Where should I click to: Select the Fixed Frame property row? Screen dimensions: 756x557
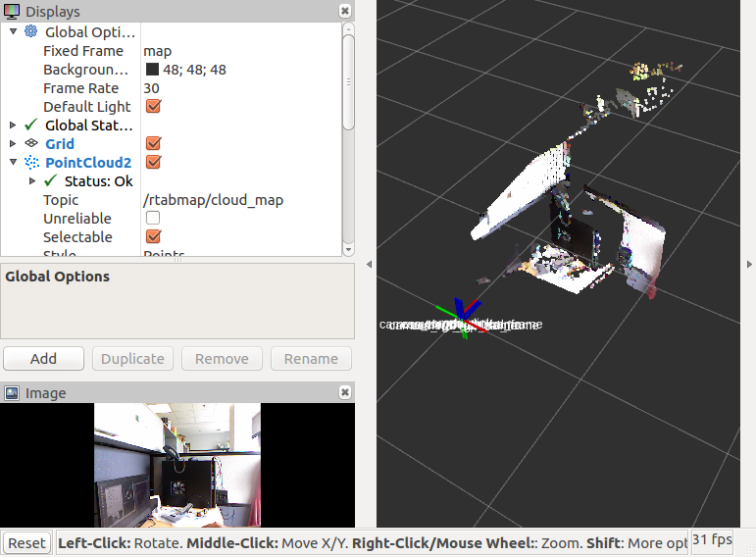click(83, 51)
